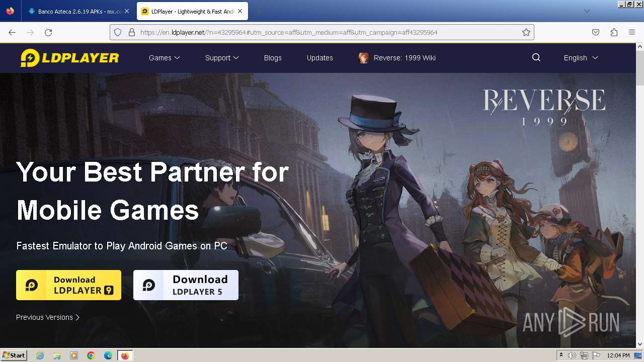Expand the Support dropdown menu
This screenshot has height=362, width=644.
click(x=222, y=58)
